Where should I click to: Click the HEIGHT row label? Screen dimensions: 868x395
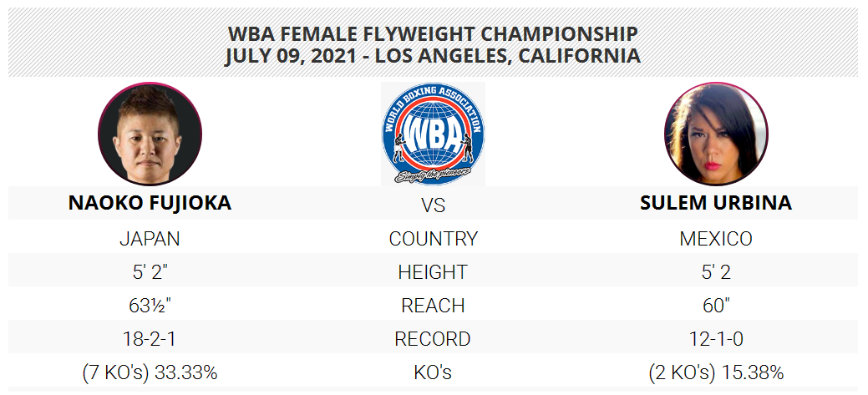[433, 272]
